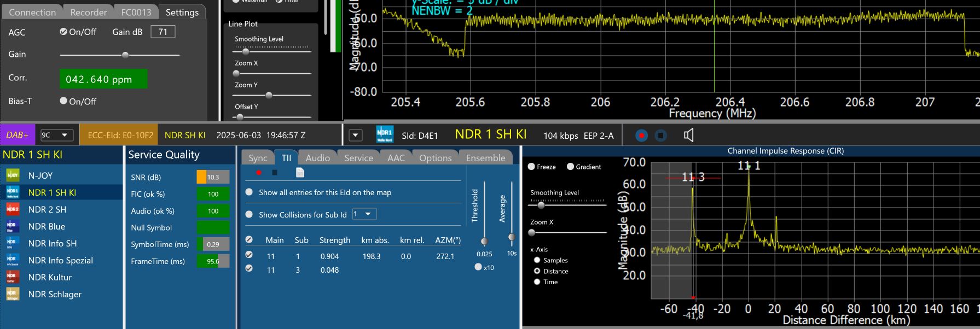980x329 pixels.
Task: Select NDR Info Spezial service
Action: (x=60, y=260)
